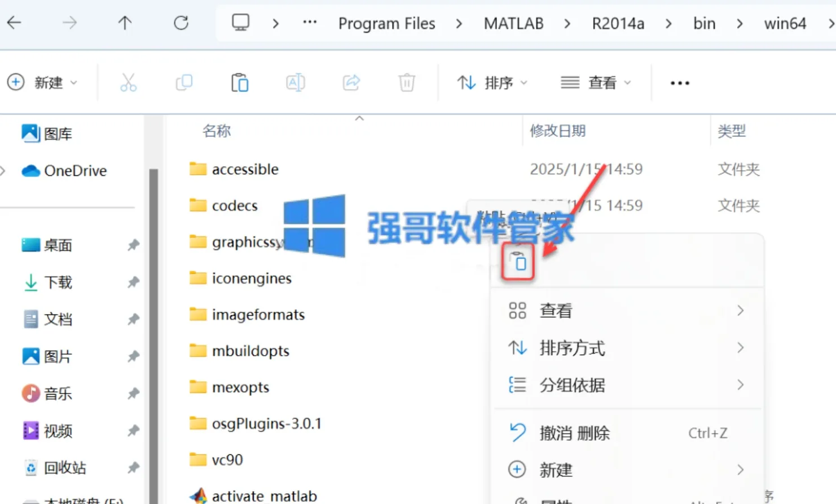Paste using the toolbar clipboard icon
836x504 pixels.
[240, 83]
